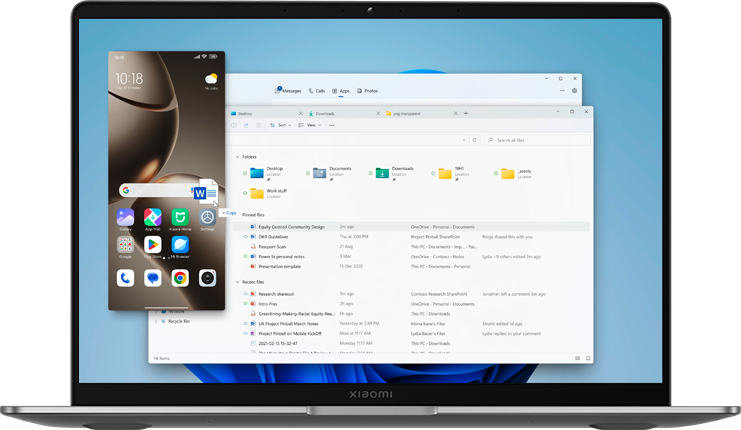Launch Chrome from the phone dock
This screenshot has width=741, height=430.
coord(180,278)
